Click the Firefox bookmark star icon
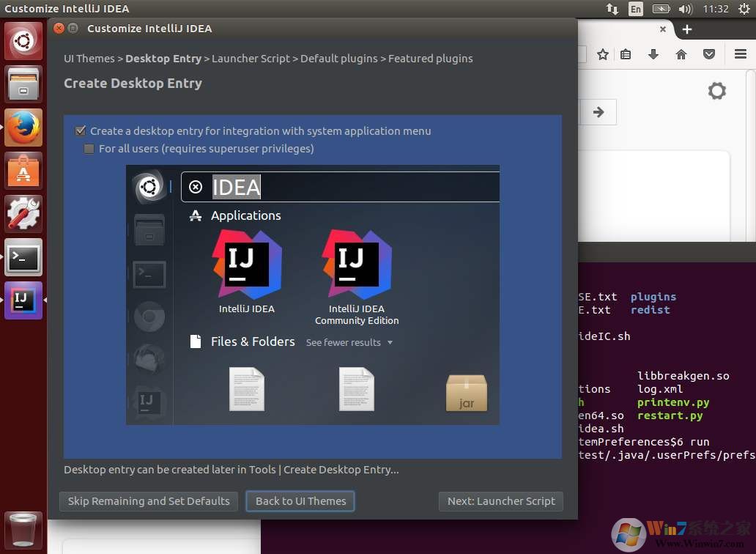 603,54
